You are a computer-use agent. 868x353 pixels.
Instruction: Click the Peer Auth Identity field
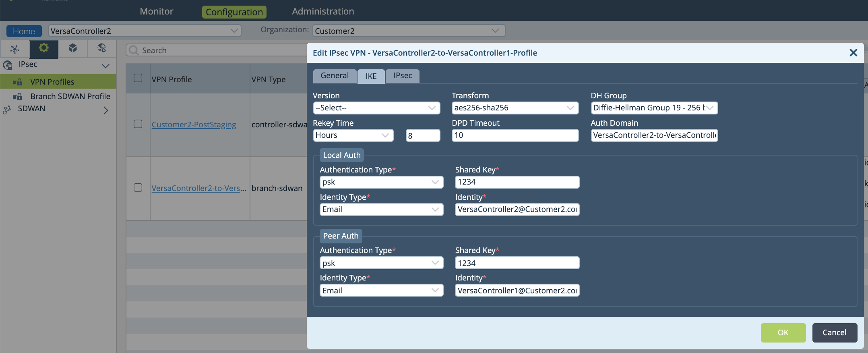click(x=517, y=291)
